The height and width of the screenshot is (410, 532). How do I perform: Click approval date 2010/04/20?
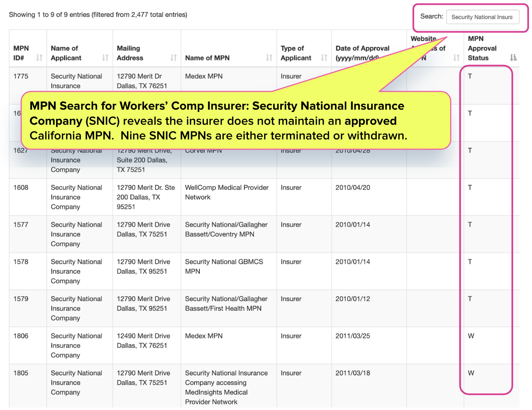353,187
